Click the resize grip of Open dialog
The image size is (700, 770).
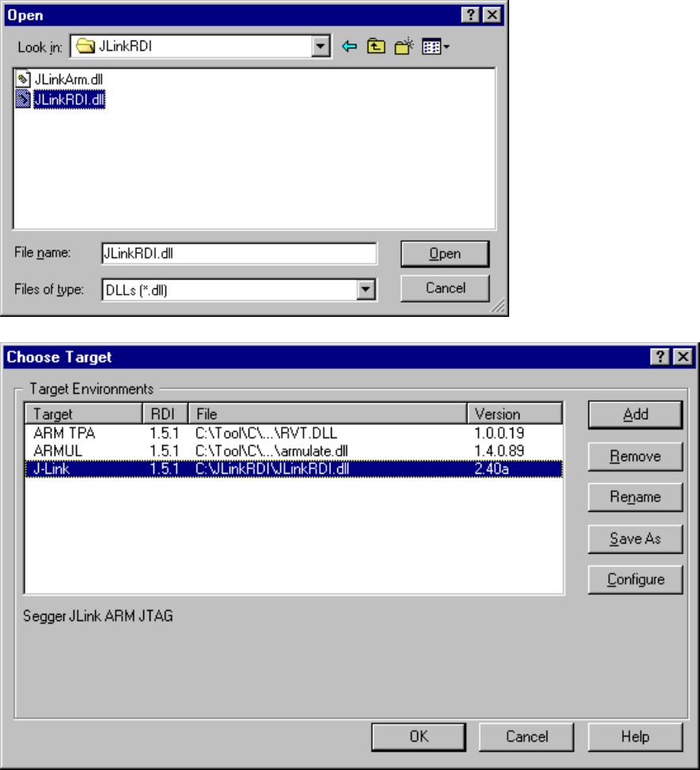click(x=498, y=307)
